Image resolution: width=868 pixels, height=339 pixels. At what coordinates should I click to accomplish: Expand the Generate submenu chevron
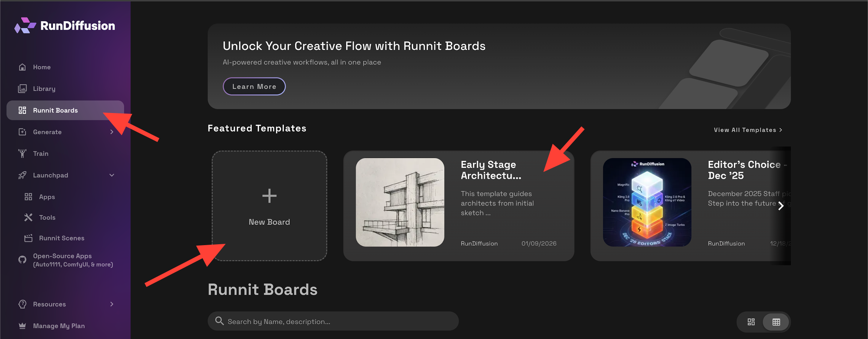[x=112, y=132]
